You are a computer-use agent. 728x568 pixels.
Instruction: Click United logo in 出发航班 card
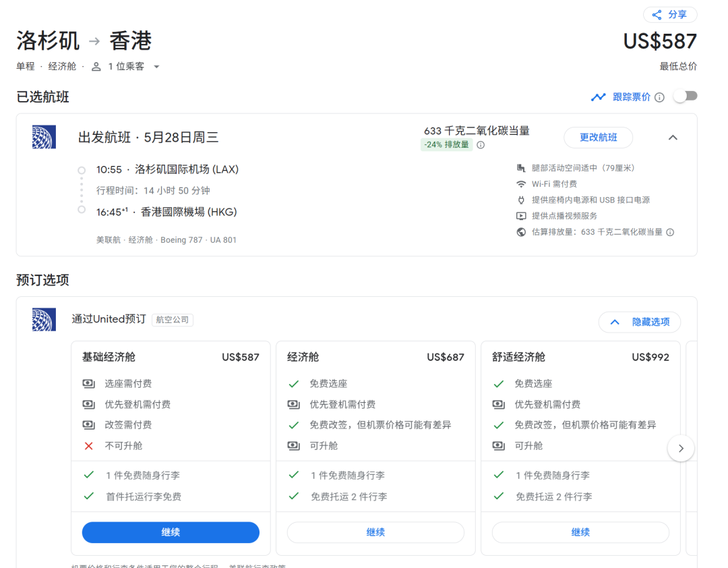44,137
